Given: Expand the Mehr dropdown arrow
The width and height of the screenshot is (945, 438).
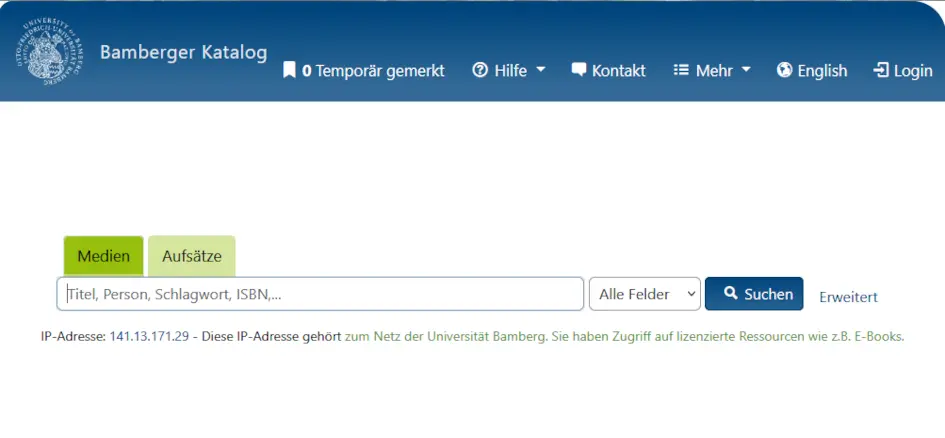Looking at the screenshot, I should tap(746, 70).
